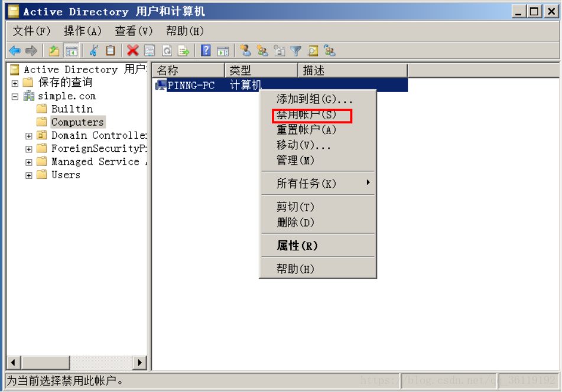Expand the Domain Controllers node

29,136
